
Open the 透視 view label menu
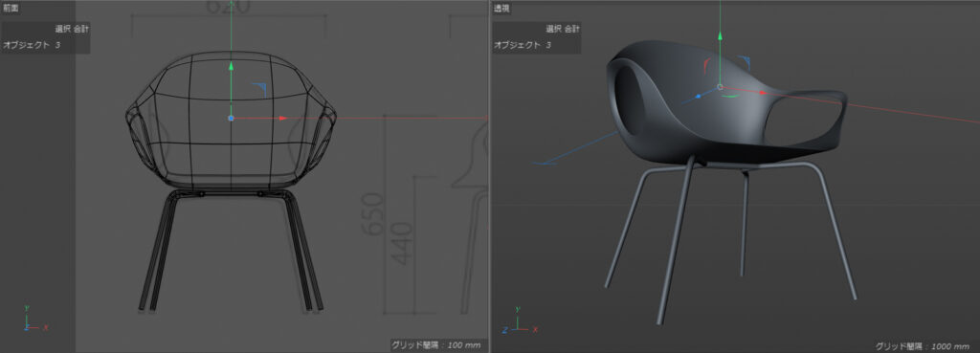[x=501, y=8]
